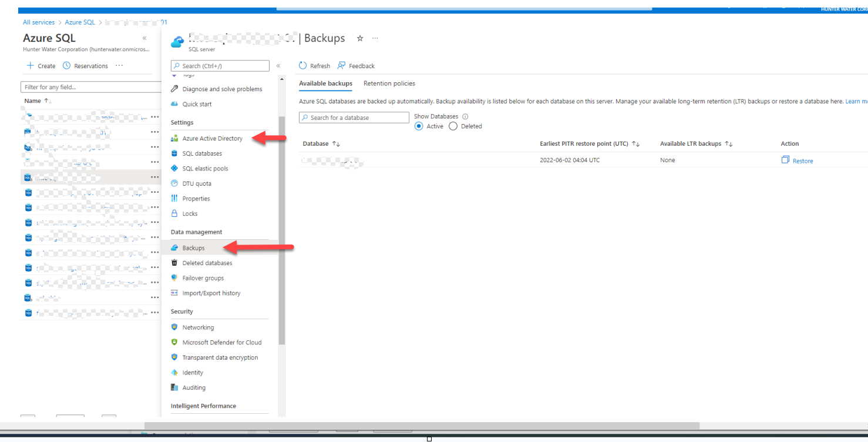Screen dimensions: 868x442
Task: Open the Identity page
Action: pyautogui.click(x=193, y=373)
